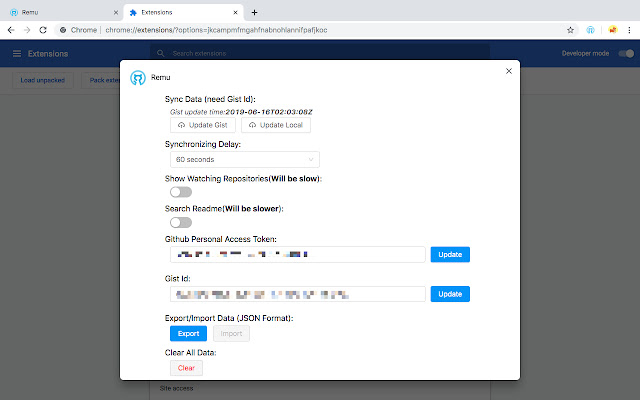Focus the Github Personal Access Token field
The width and height of the screenshot is (640, 400).
tap(298, 255)
